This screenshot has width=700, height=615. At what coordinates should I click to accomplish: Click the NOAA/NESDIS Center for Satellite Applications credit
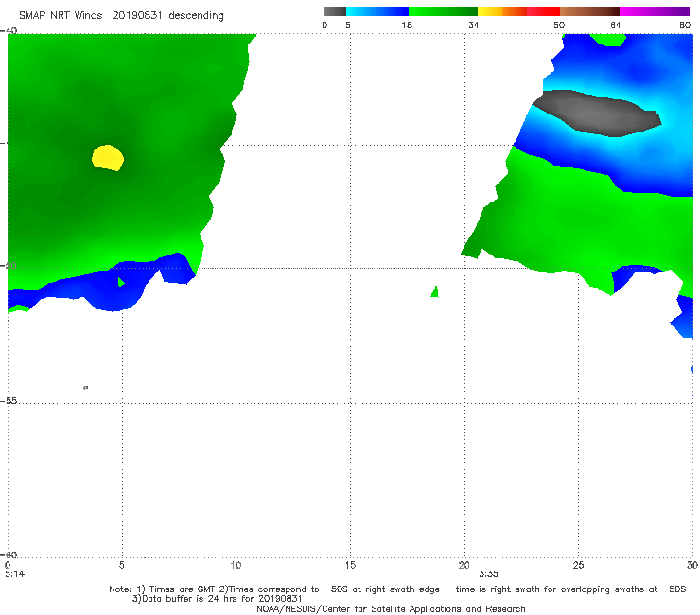pos(391,608)
